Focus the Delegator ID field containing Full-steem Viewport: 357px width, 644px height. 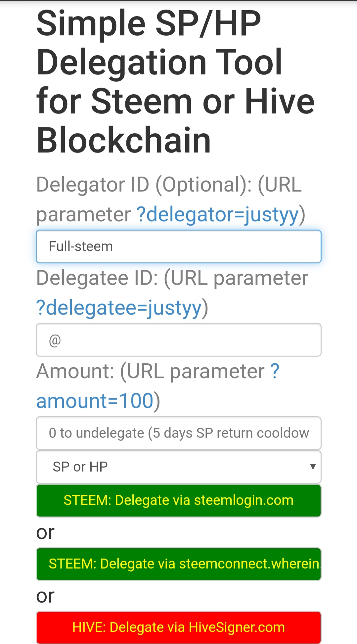pyautogui.click(x=178, y=247)
